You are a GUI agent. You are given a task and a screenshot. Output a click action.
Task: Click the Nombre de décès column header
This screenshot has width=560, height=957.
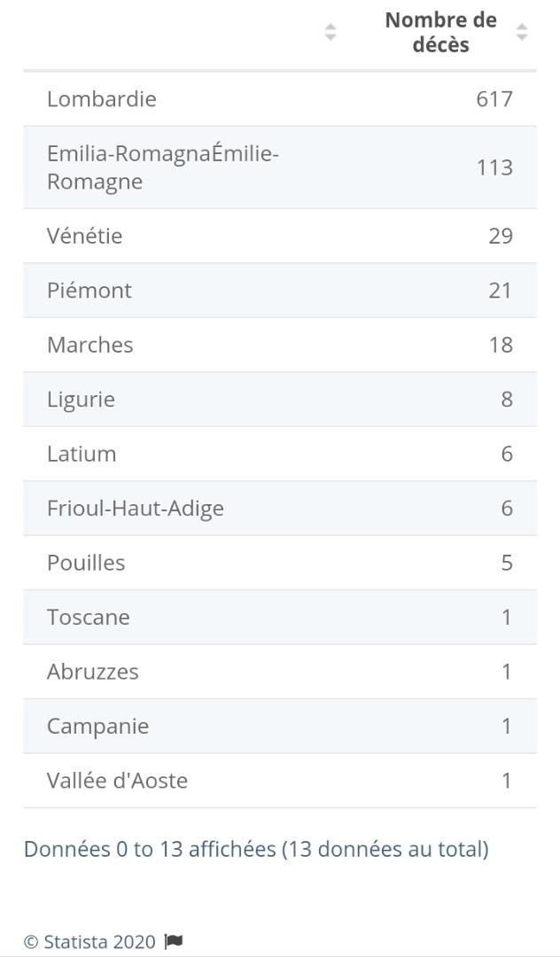click(440, 33)
